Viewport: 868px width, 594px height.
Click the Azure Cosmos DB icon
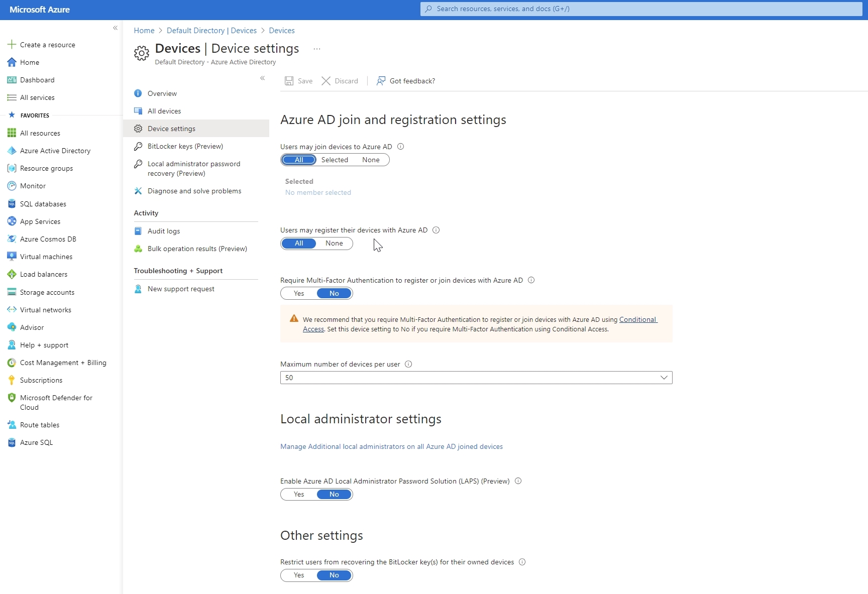[12, 239]
